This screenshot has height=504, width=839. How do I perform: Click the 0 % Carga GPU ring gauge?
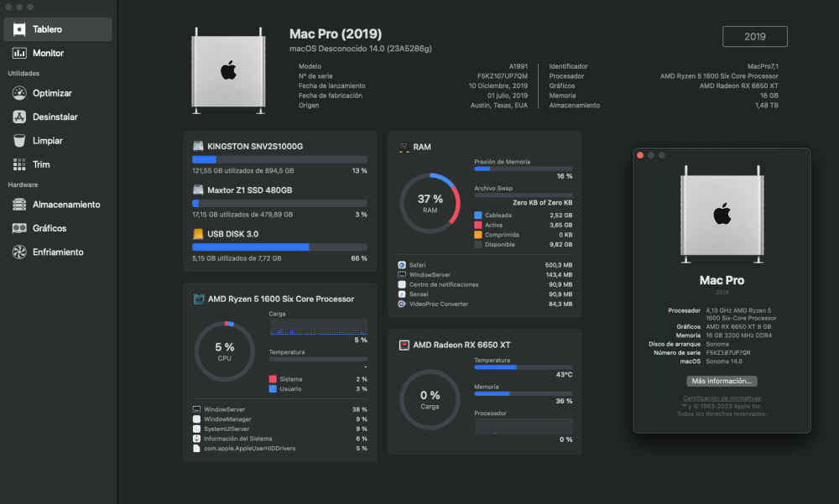coord(430,399)
